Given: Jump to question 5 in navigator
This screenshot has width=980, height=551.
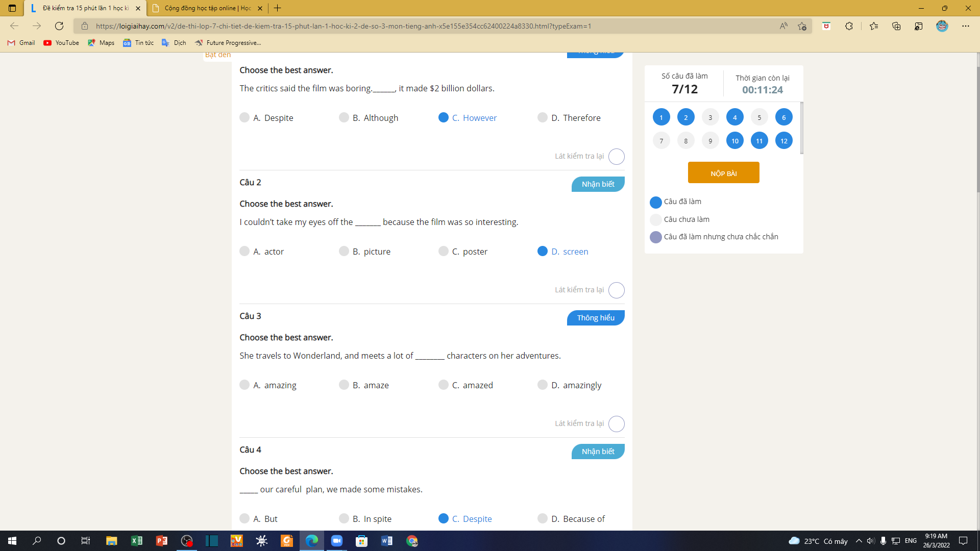Looking at the screenshot, I should [759, 117].
